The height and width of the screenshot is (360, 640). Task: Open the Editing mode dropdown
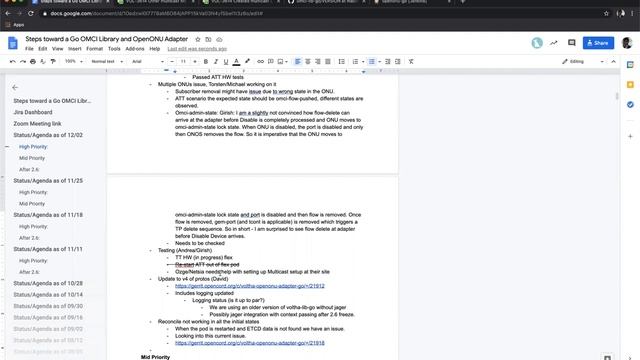click(x=583, y=62)
